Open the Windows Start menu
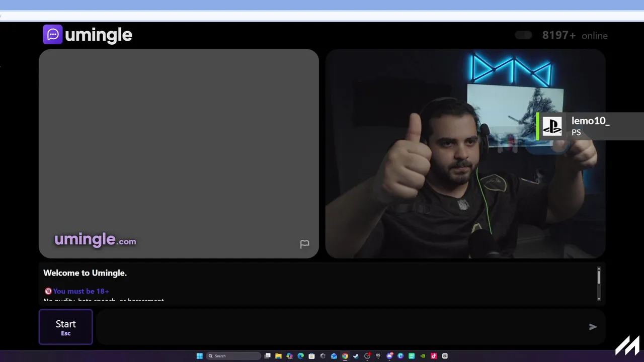This screenshot has height=362, width=644. pos(200,356)
